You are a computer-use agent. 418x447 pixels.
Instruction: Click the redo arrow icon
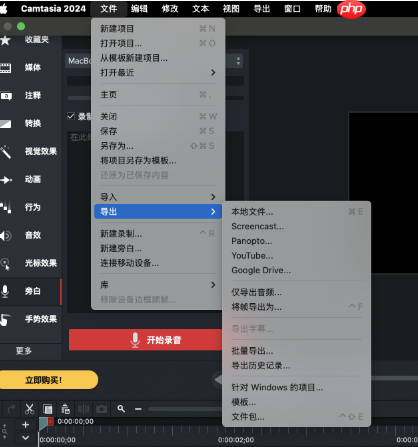(11, 409)
